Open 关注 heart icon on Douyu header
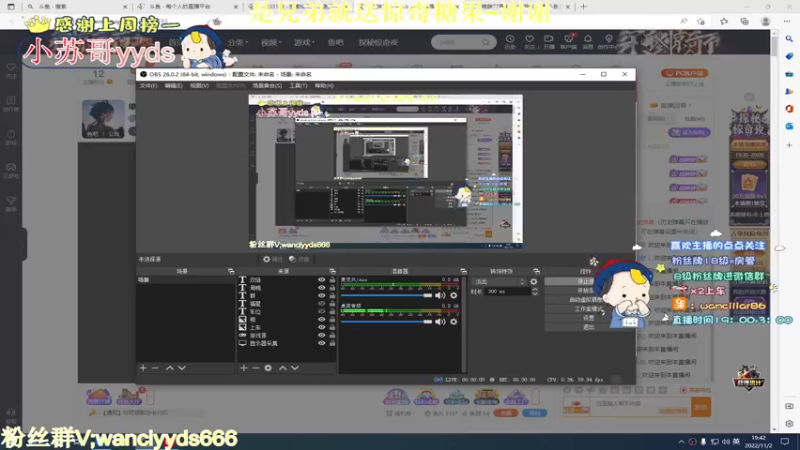 click(x=529, y=41)
